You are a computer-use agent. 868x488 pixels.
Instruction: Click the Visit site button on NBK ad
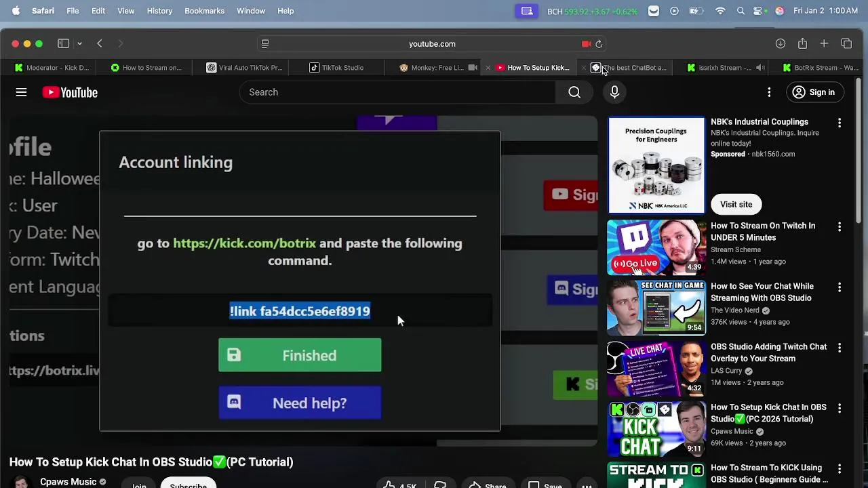[x=736, y=204]
